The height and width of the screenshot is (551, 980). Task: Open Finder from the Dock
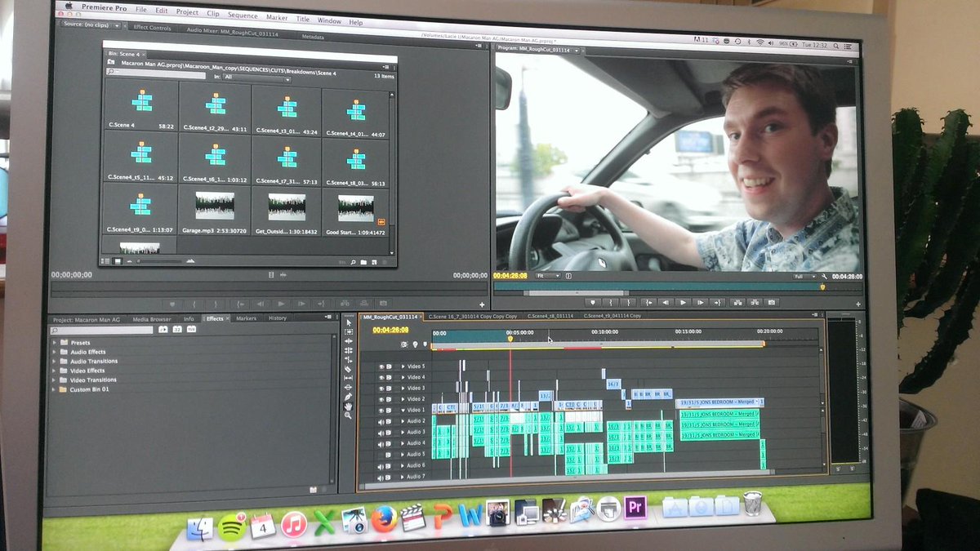tap(199, 529)
